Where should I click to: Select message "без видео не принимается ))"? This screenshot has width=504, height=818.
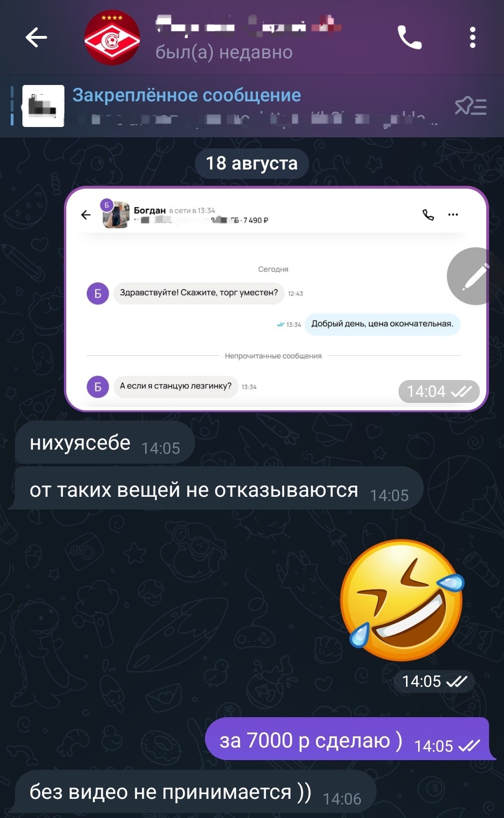(x=195, y=792)
